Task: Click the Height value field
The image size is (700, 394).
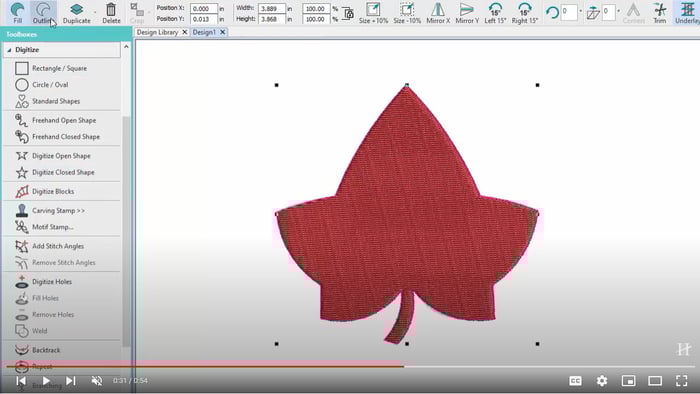Action: [x=271, y=19]
